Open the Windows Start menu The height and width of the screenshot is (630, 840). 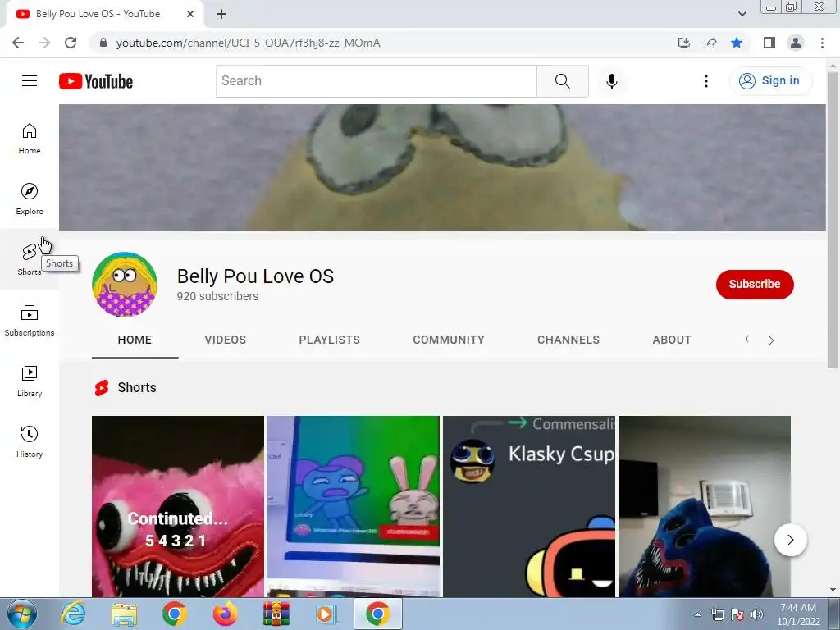(22, 614)
